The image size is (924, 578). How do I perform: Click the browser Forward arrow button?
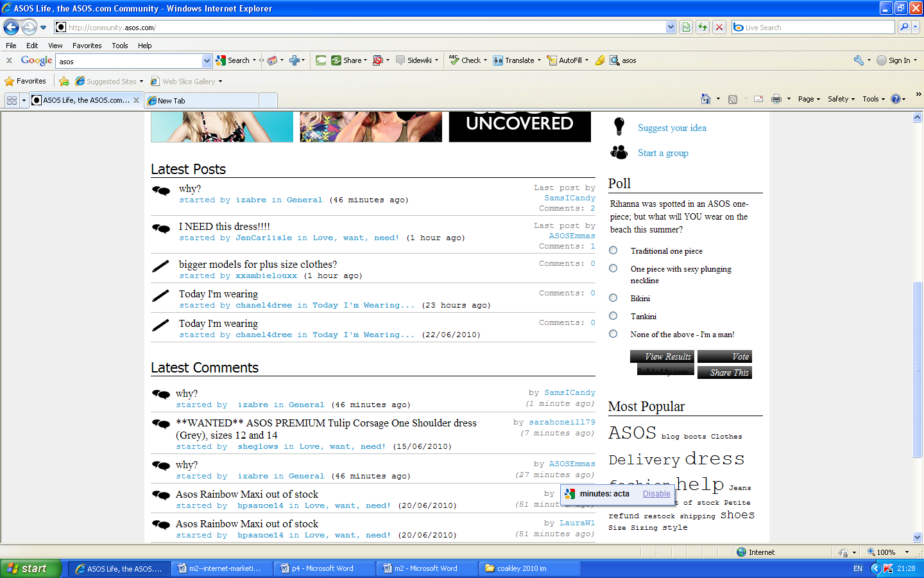(29, 27)
